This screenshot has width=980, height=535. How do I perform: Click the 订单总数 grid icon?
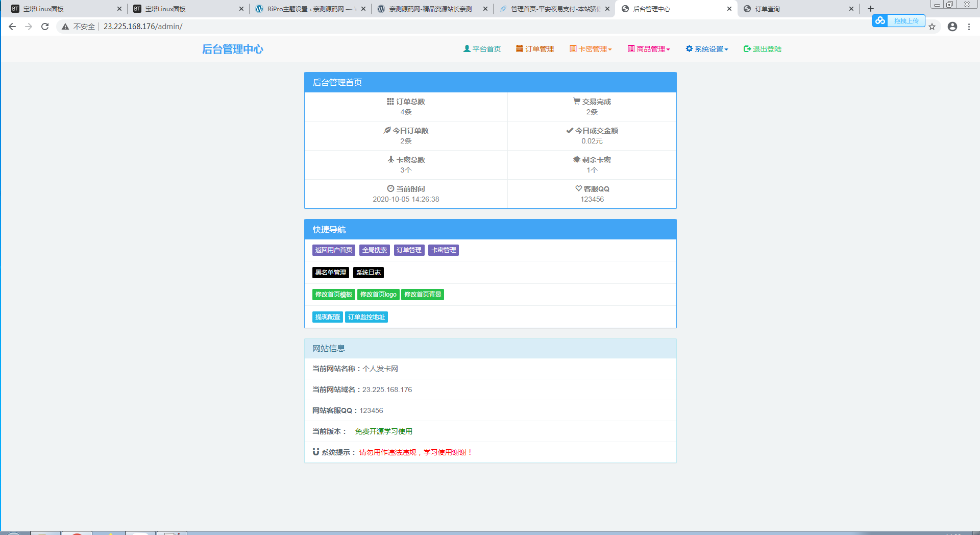[x=390, y=101]
